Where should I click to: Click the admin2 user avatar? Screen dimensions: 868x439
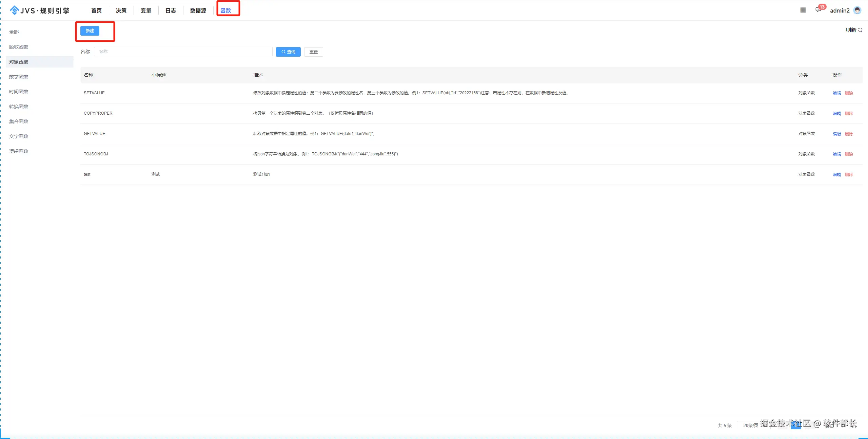[x=857, y=10]
